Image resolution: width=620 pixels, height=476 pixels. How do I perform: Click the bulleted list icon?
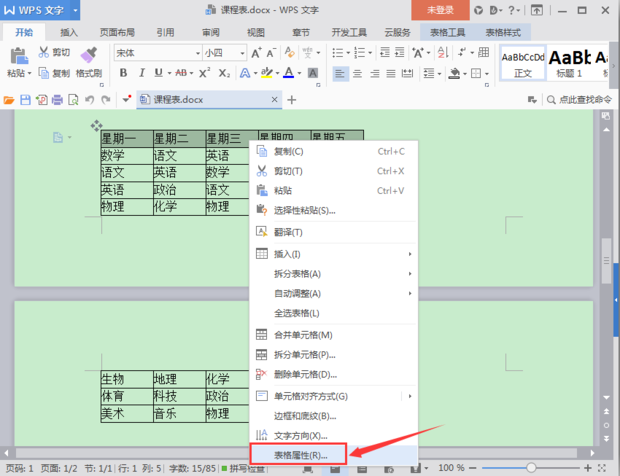pos(338,53)
